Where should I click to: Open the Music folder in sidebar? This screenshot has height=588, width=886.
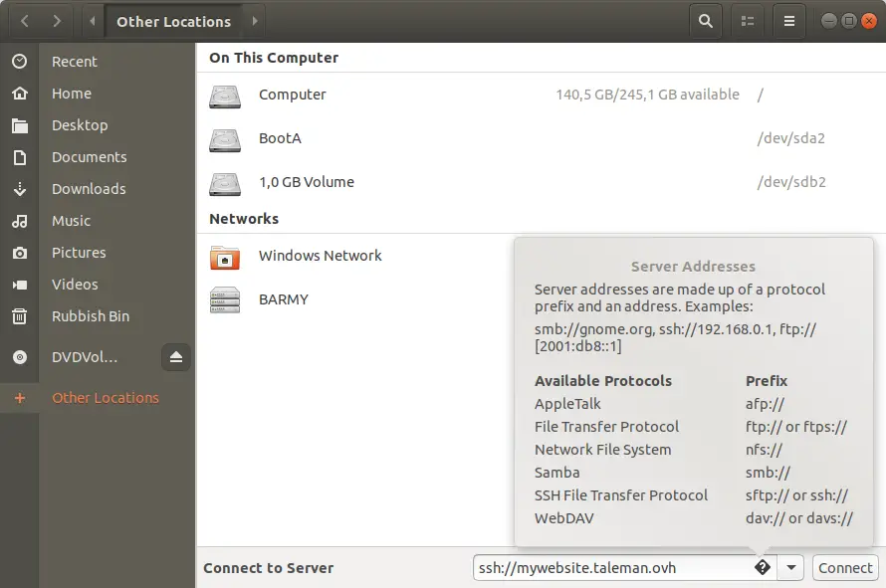(71, 221)
